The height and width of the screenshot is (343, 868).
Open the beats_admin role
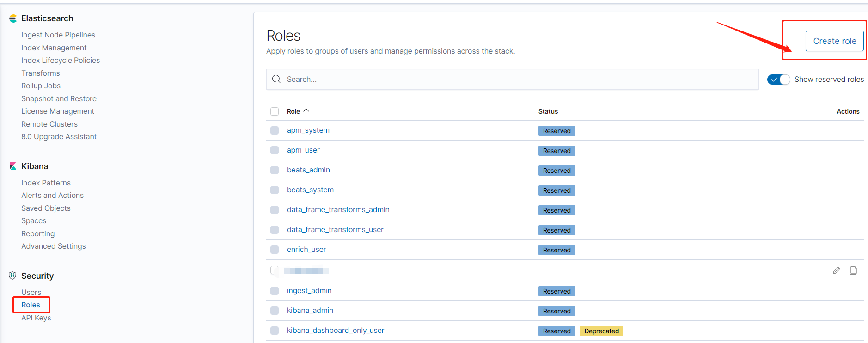pyautogui.click(x=308, y=170)
